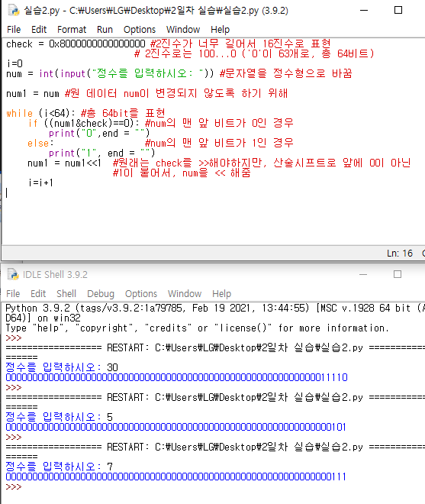Click the '# 2진수로는 100...0' comment line
This screenshot has width=425, height=504.
pyautogui.click(x=254, y=53)
